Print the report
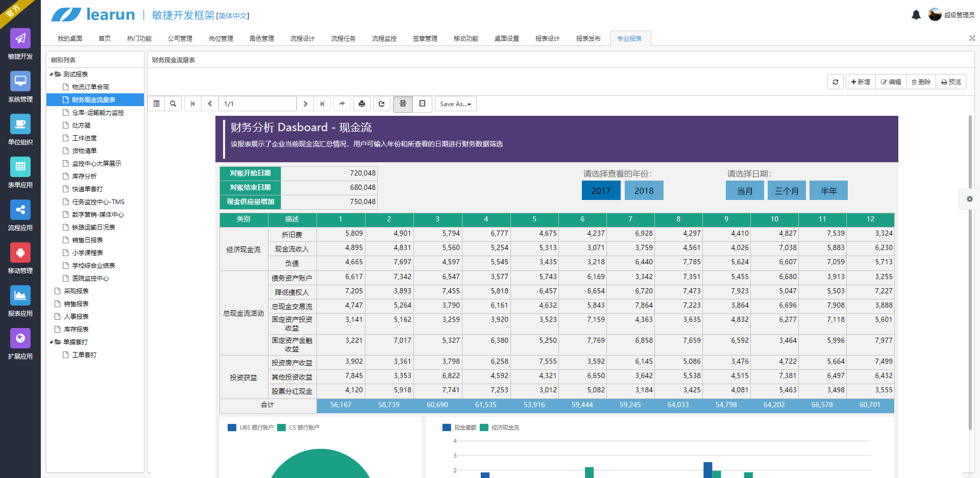This screenshot has width=980, height=478. pos(362,104)
